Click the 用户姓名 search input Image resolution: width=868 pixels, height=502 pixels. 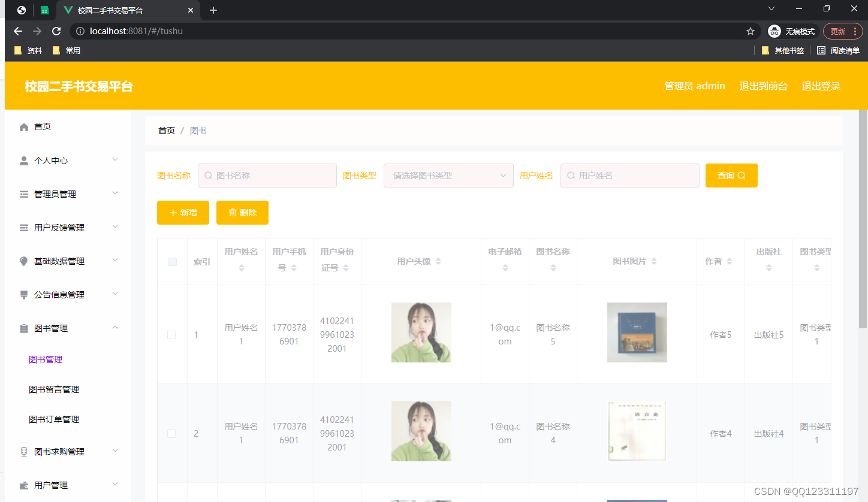coord(630,176)
